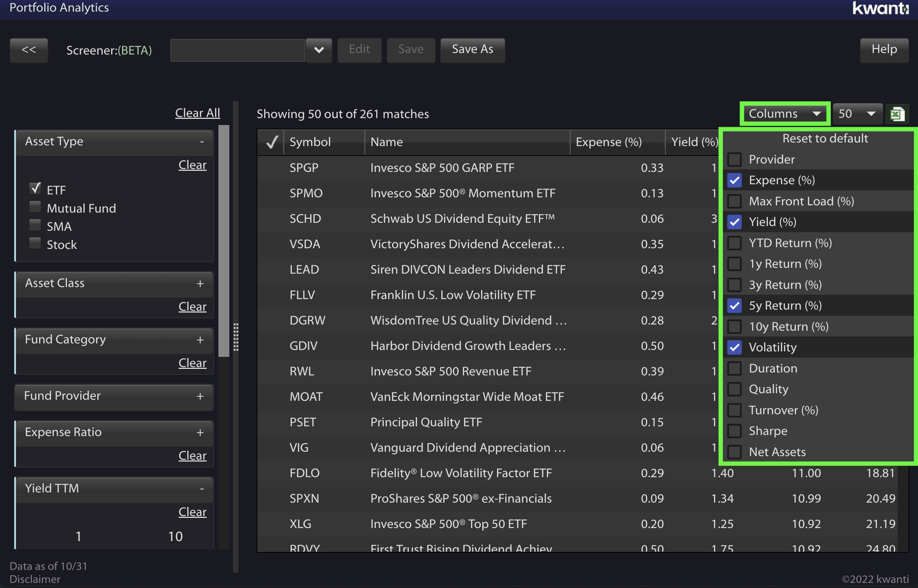Uncheck the ETF asset type checkbox
918x588 pixels.
(35, 189)
